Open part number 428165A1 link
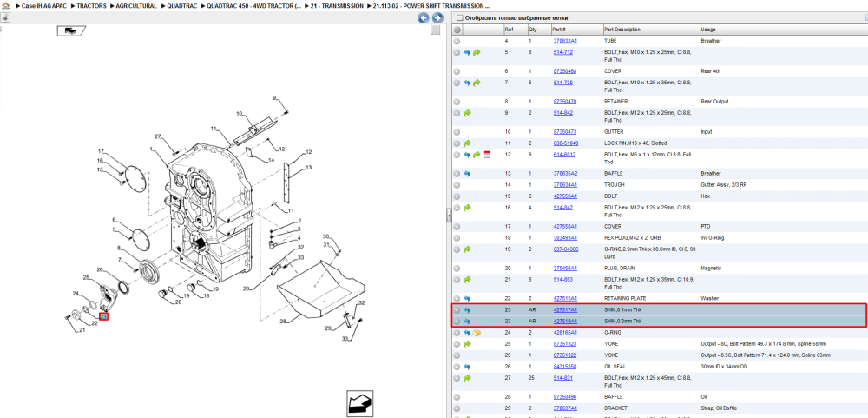This screenshot has height=418, width=868. coord(565,333)
